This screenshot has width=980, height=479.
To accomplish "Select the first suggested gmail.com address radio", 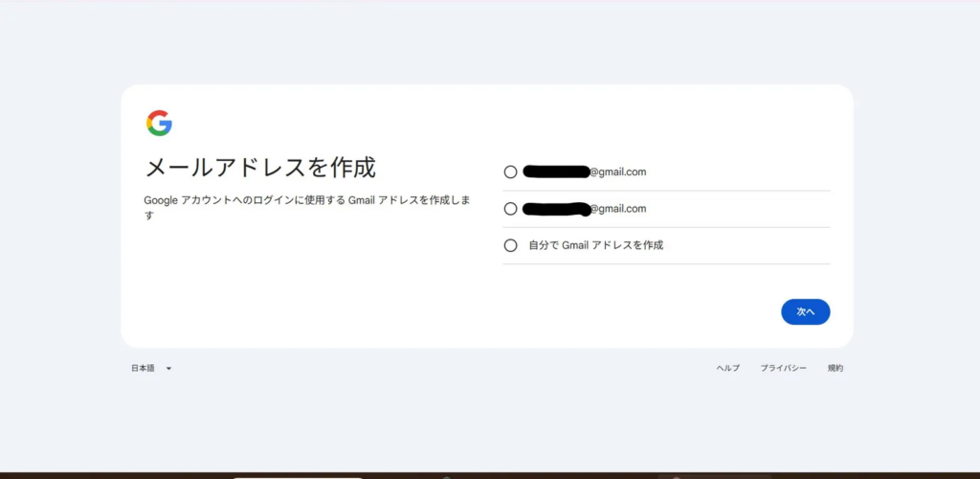I will click(x=510, y=172).
